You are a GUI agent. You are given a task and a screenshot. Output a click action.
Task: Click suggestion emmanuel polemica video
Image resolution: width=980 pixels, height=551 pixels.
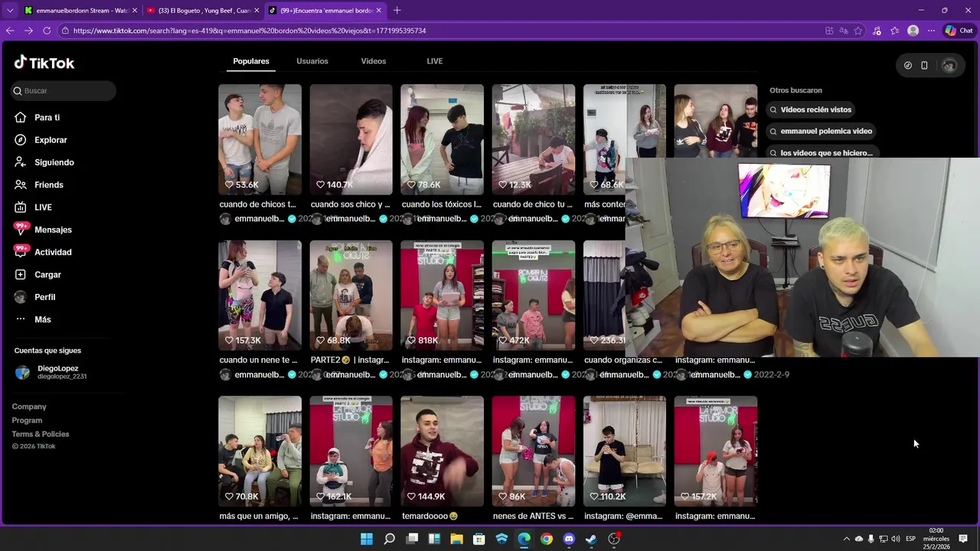tap(822, 131)
